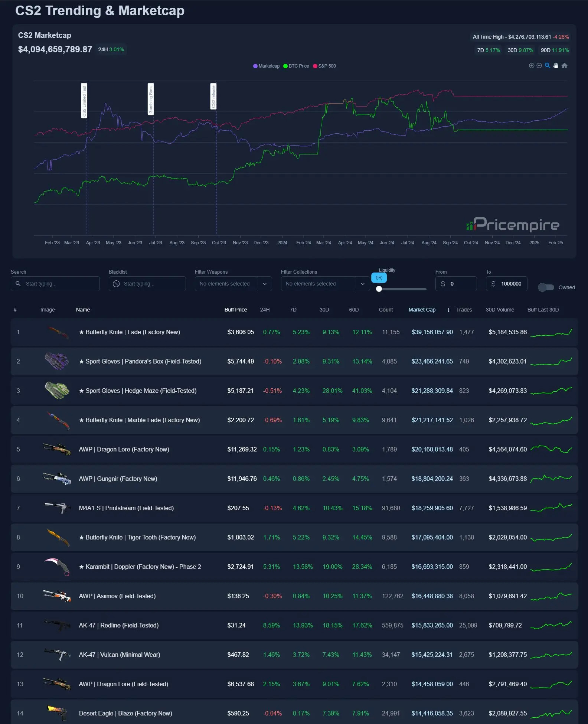Toggle the S&P 500 legend series
This screenshot has height=724, width=588.
pos(324,66)
